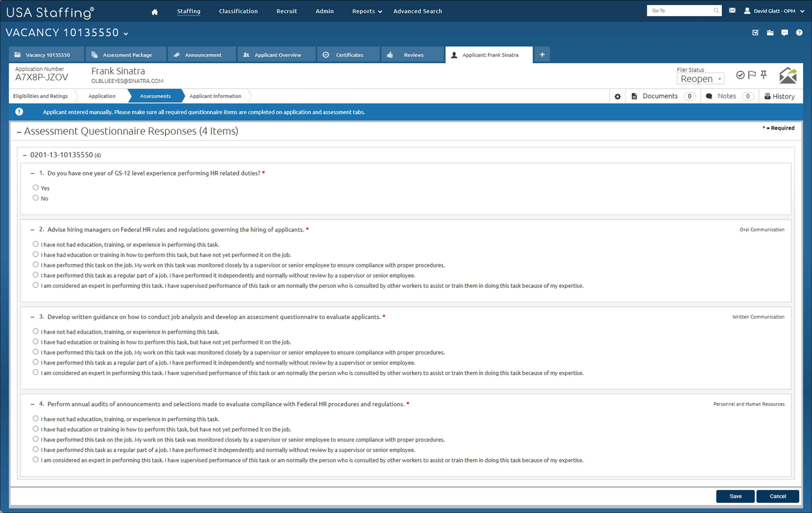Click the Go To search magnifier
This screenshot has height=513, width=812.
716,11
